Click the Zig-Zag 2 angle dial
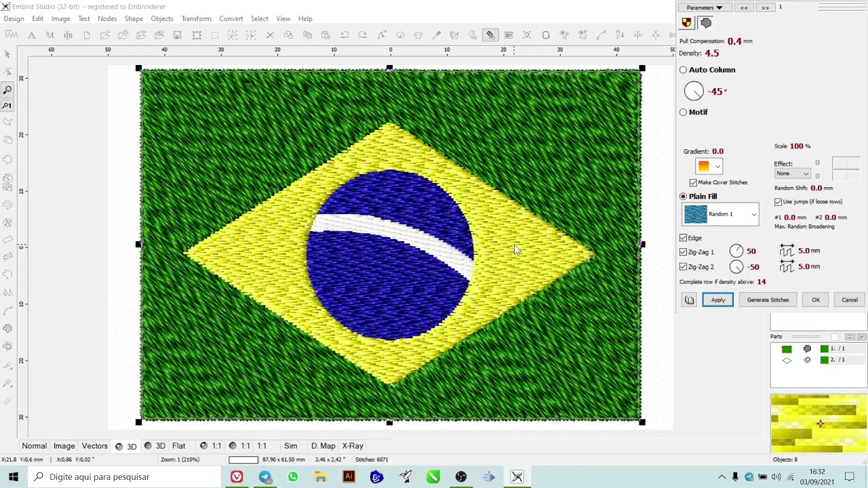The width and height of the screenshot is (868, 488). (736, 267)
